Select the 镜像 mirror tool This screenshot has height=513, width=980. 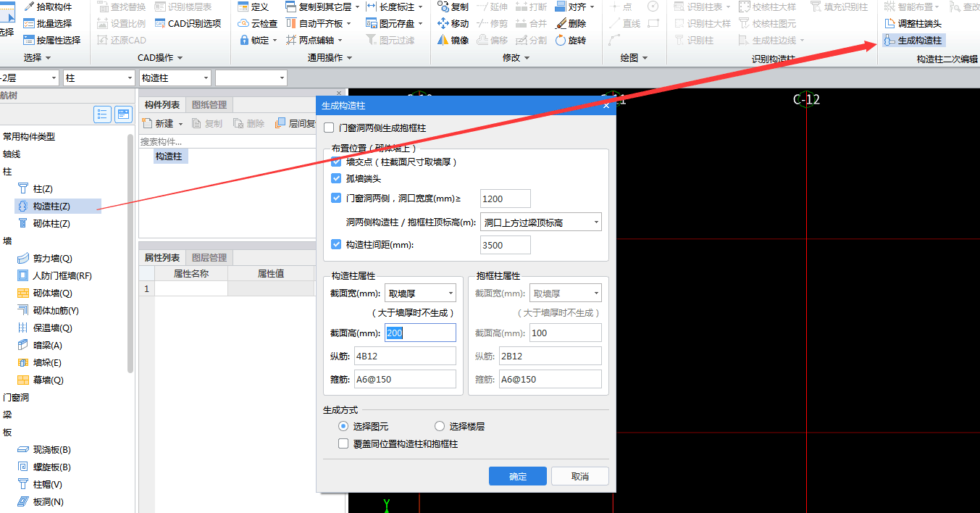[453, 40]
